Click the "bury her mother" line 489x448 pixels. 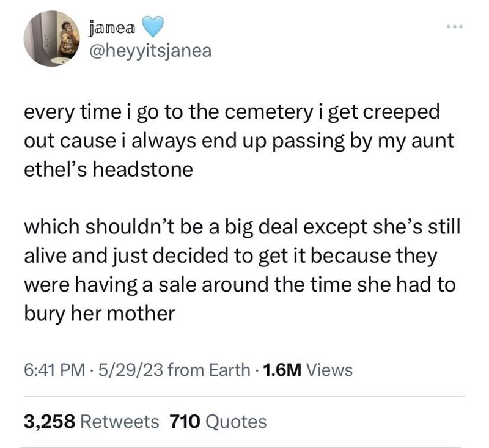99,313
